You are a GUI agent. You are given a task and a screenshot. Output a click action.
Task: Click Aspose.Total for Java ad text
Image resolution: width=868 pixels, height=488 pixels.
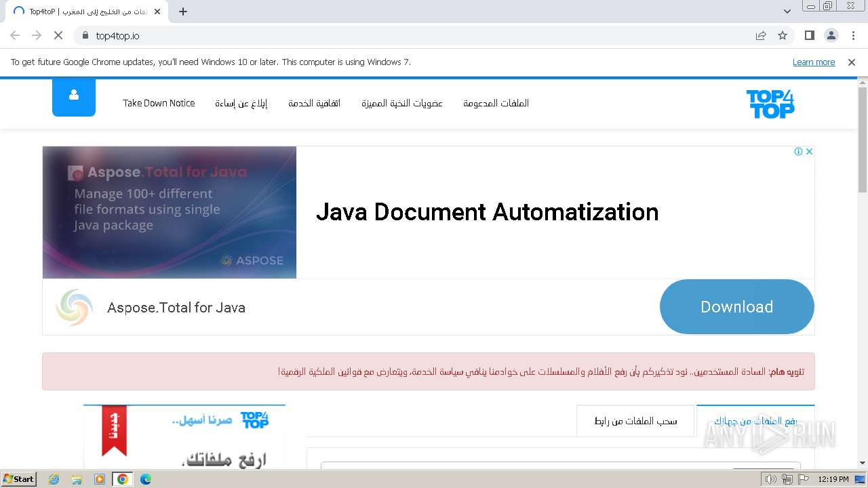click(176, 308)
